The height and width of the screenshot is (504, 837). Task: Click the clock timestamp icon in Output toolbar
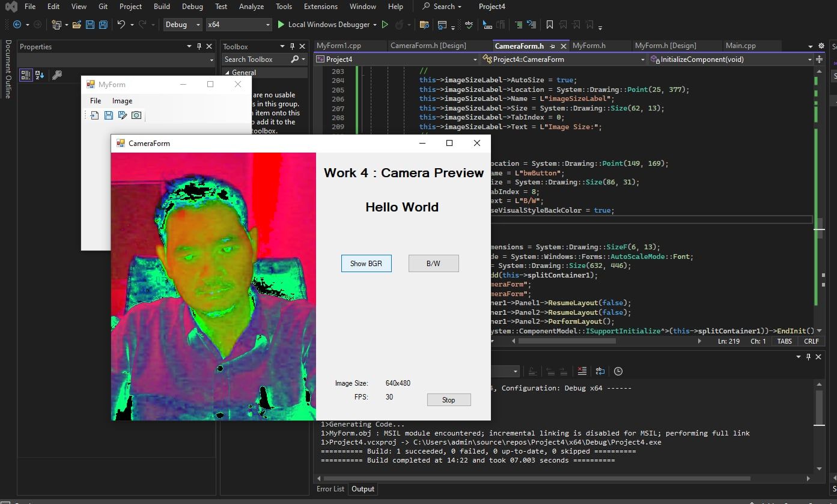[618, 371]
